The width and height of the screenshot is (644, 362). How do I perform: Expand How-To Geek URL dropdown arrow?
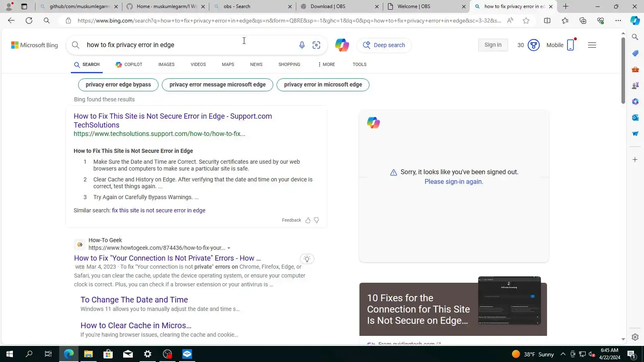(229, 248)
